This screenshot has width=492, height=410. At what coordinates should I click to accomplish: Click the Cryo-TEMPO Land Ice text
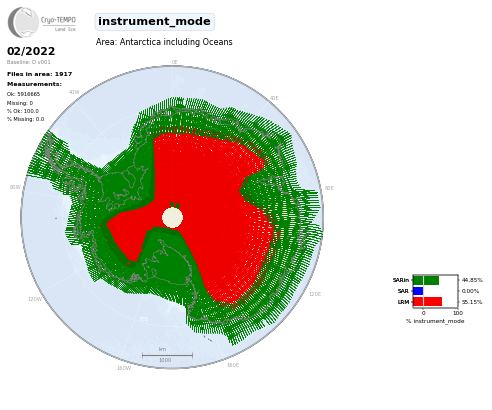58,24
